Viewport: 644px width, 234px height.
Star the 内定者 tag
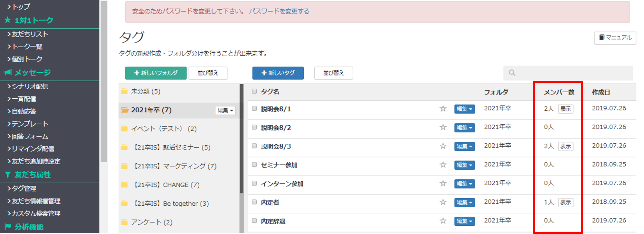[x=443, y=202]
